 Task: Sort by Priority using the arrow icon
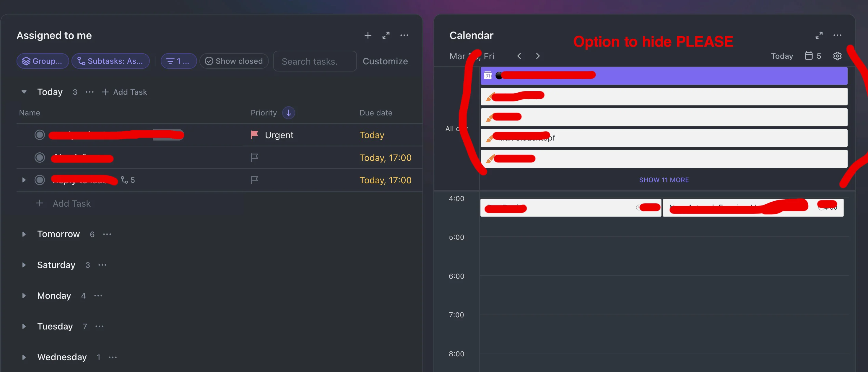coord(288,113)
